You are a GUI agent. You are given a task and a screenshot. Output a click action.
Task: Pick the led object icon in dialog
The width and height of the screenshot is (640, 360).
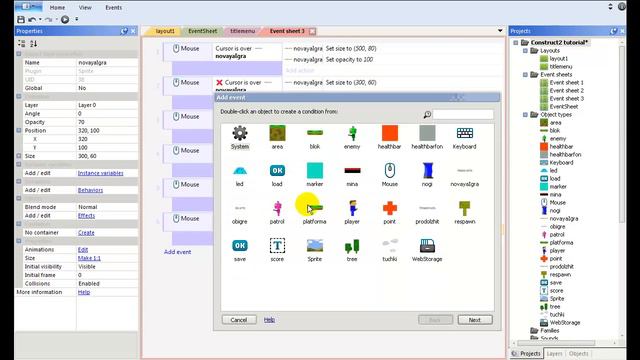tap(240, 175)
